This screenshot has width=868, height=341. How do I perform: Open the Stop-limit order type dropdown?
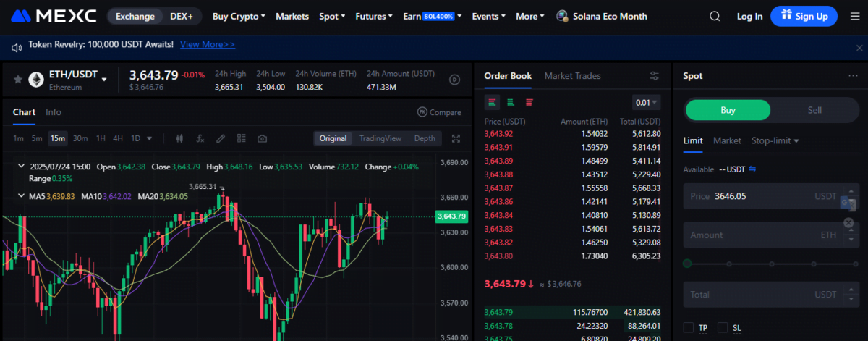coord(775,140)
